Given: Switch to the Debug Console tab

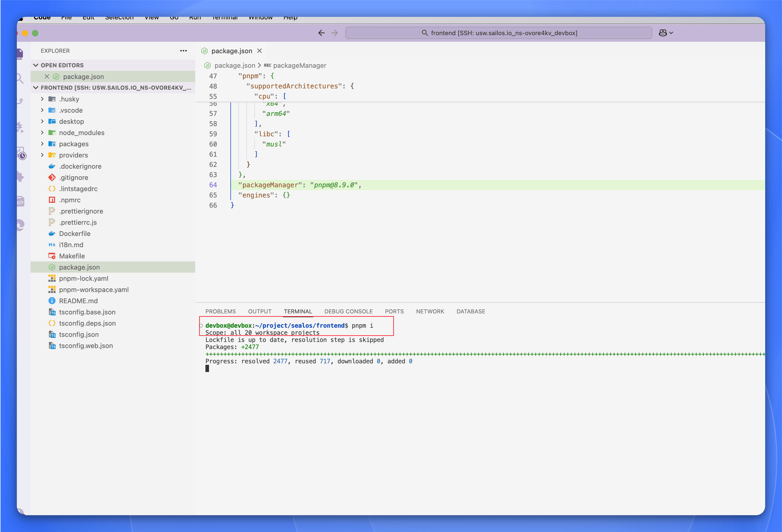Looking at the screenshot, I should (x=348, y=311).
